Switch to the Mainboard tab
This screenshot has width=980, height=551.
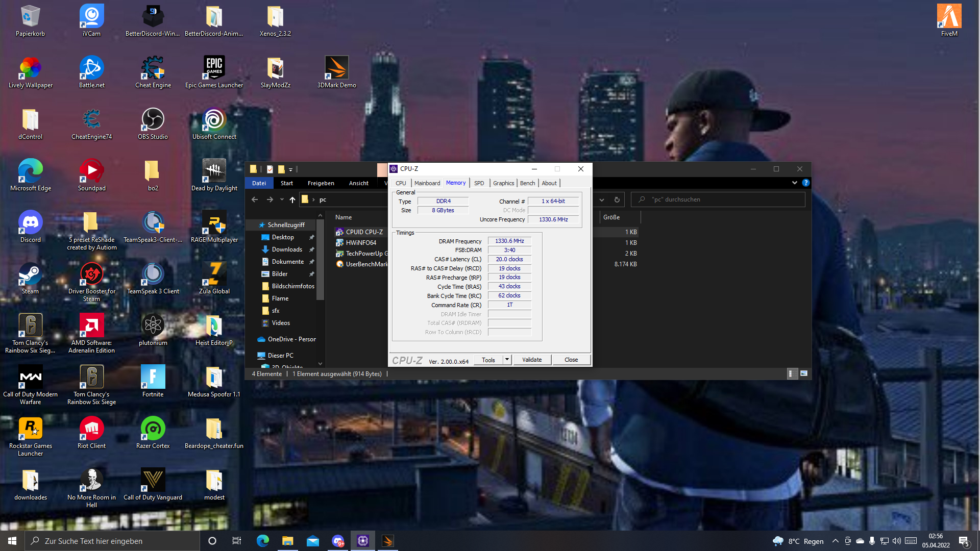tap(427, 183)
